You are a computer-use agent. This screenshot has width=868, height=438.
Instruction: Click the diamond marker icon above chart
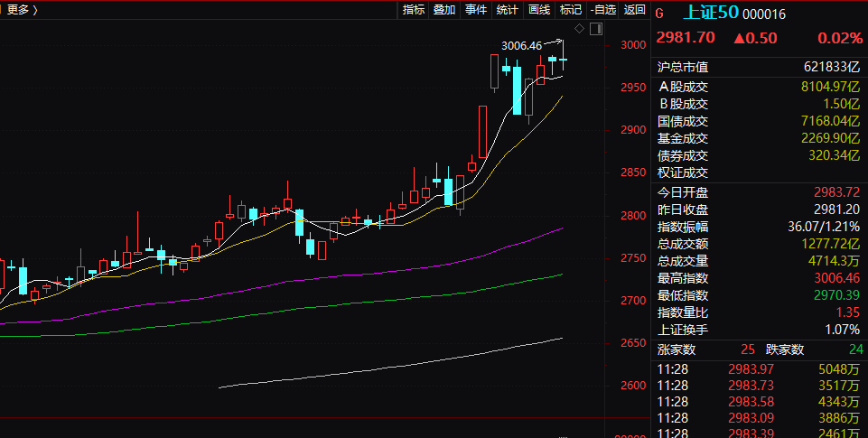click(x=579, y=28)
